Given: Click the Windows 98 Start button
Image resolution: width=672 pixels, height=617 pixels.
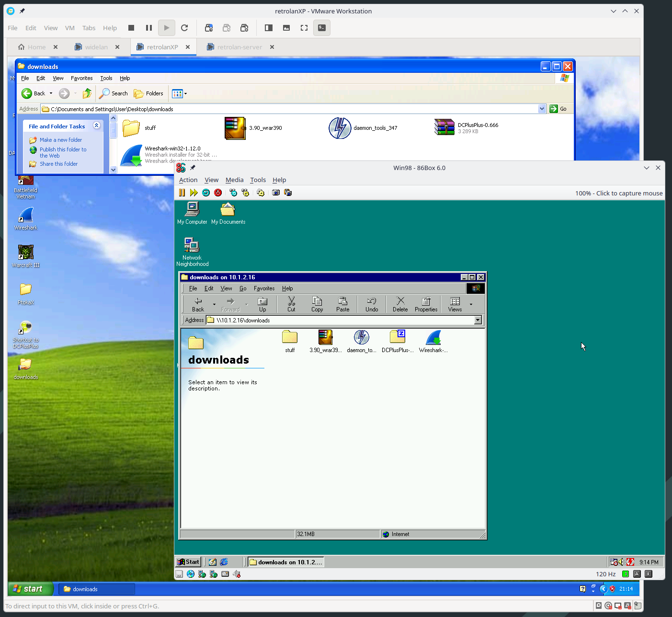Looking at the screenshot, I should coord(188,562).
